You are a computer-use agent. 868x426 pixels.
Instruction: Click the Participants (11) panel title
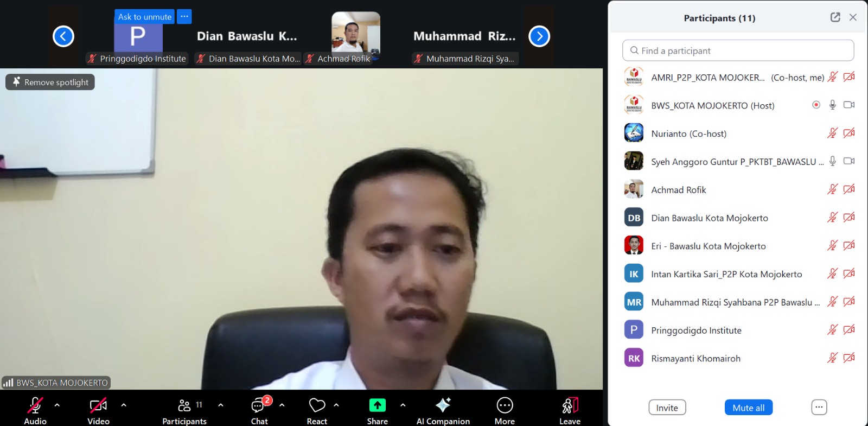[x=719, y=18]
